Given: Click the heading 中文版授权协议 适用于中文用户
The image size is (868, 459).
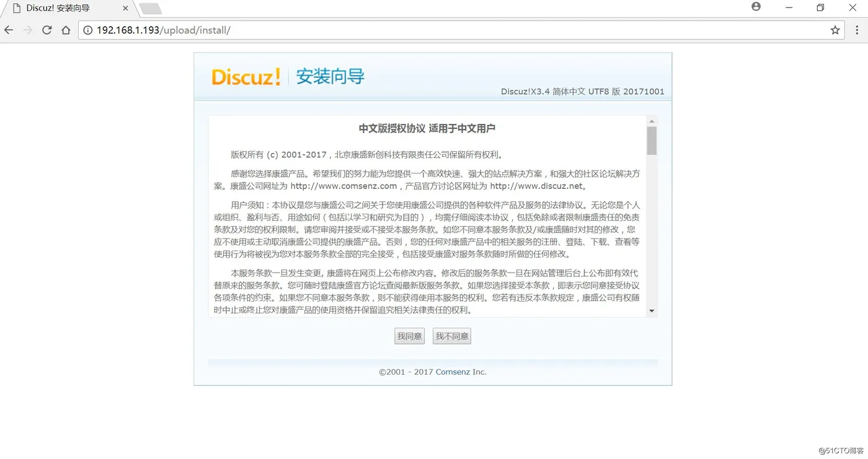Looking at the screenshot, I should tap(427, 129).
